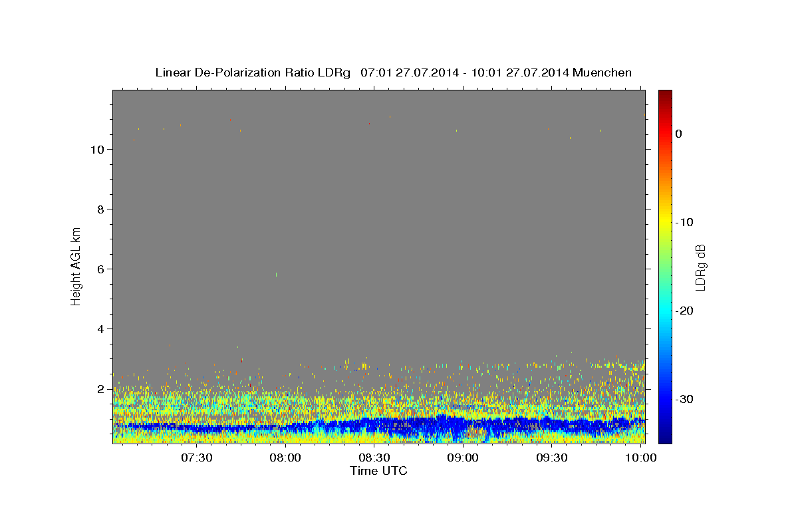Image resolution: width=798 pixels, height=532 pixels.
Task: Click the colorbar tick label -30
Action: point(684,399)
